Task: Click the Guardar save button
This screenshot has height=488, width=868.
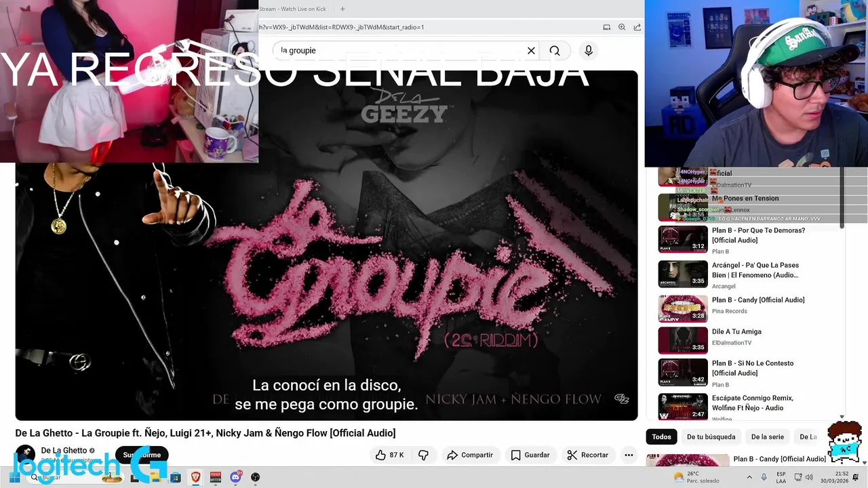Action: tap(530, 455)
